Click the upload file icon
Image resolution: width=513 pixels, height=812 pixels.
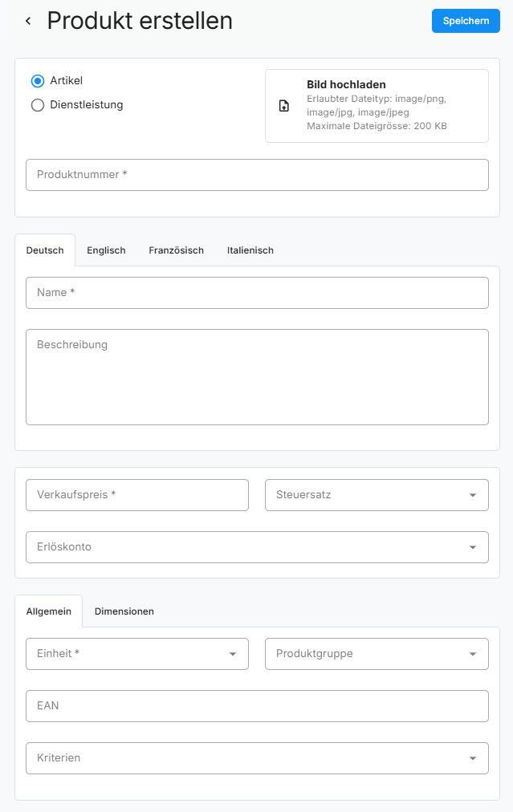pyautogui.click(x=284, y=106)
